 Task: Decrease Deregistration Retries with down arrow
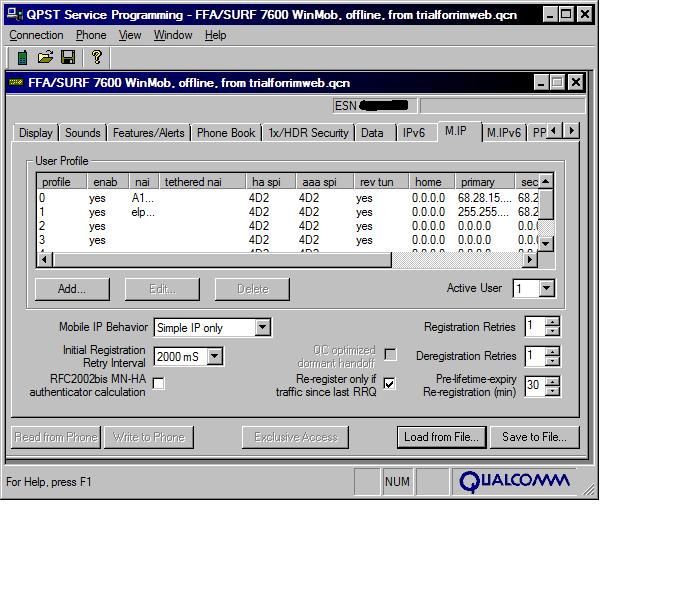click(553, 361)
